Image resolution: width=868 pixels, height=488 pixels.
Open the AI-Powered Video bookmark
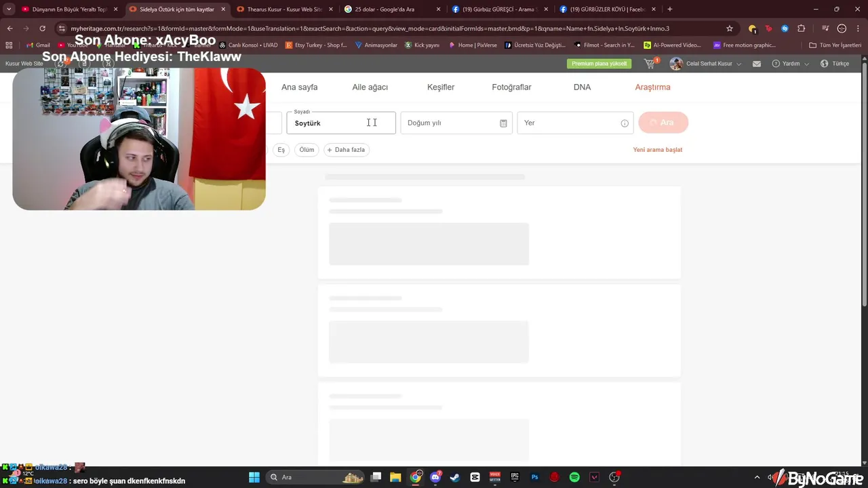[673, 45]
